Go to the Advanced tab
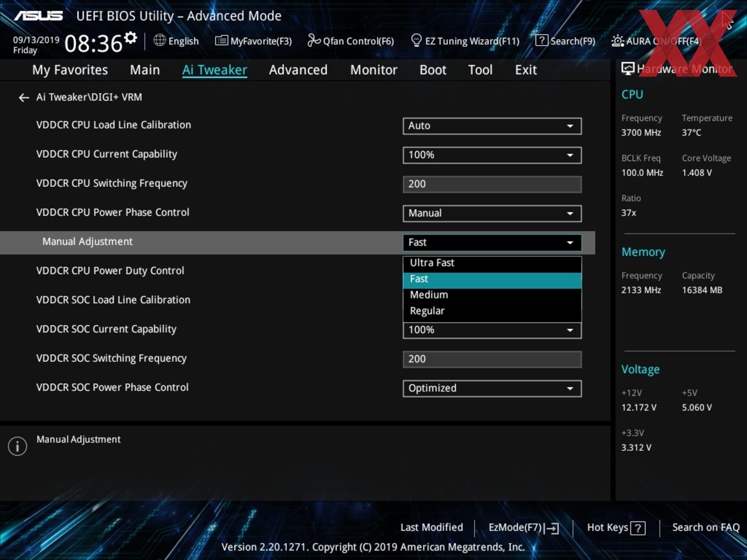The image size is (747, 560). click(298, 70)
